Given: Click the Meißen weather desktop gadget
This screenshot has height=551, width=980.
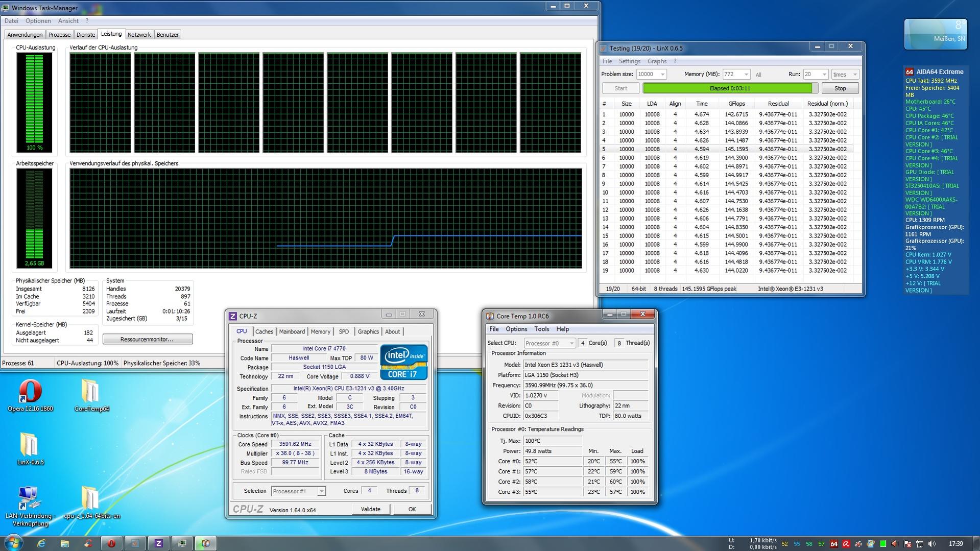Looking at the screenshot, I should pos(936,34).
